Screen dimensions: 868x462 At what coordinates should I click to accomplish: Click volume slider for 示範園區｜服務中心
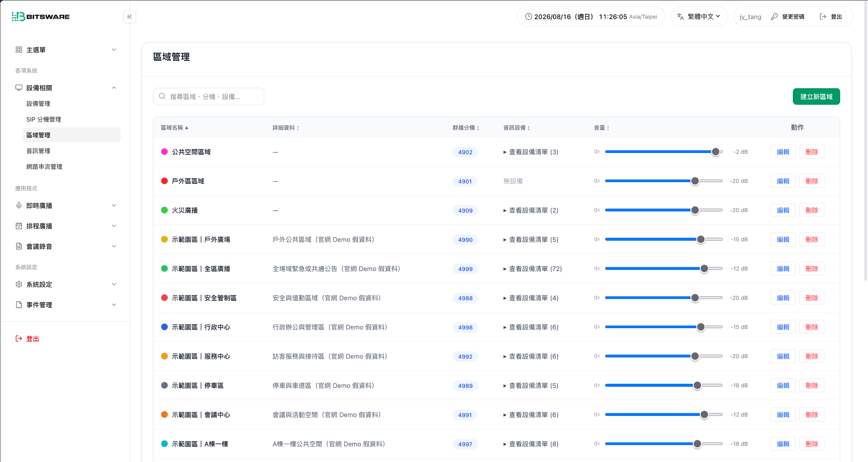pyautogui.click(x=663, y=356)
